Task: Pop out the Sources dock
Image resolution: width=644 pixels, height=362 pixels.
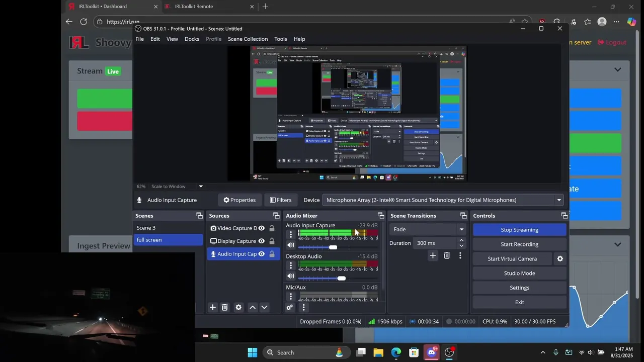Action: (276, 216)
